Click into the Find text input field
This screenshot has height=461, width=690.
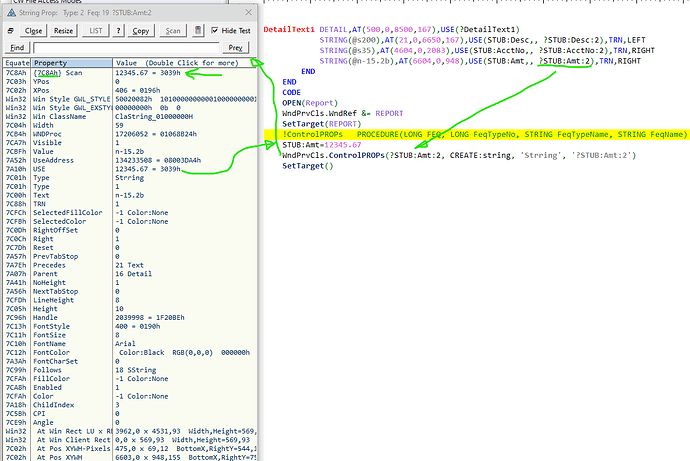click(125, 47)
